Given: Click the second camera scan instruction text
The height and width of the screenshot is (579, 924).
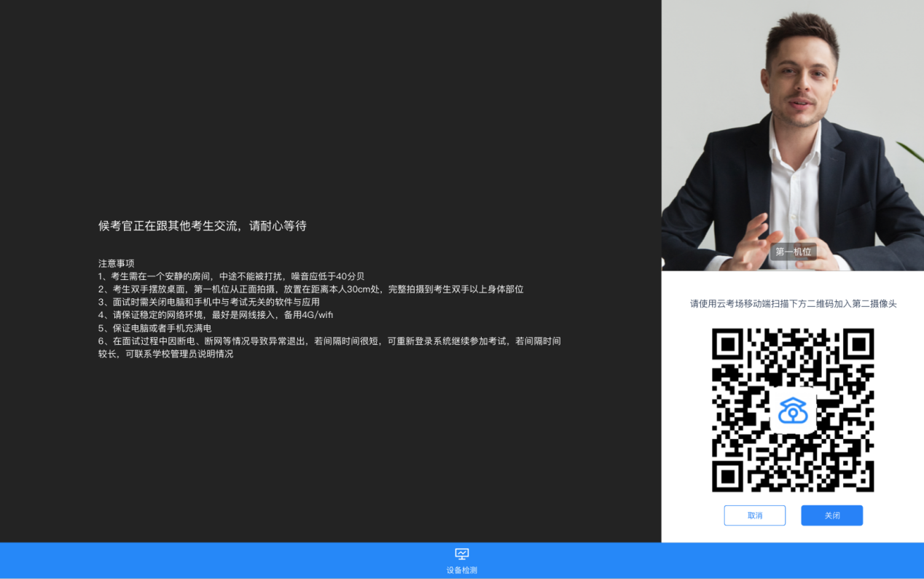Looking at the screenshot, I should [x=793, y=303].
